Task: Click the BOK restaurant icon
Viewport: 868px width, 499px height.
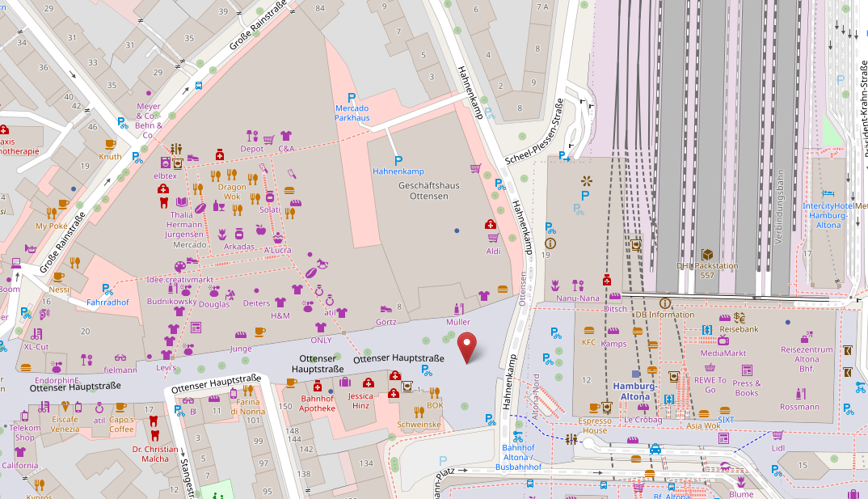Action: [x=435, y=393]
